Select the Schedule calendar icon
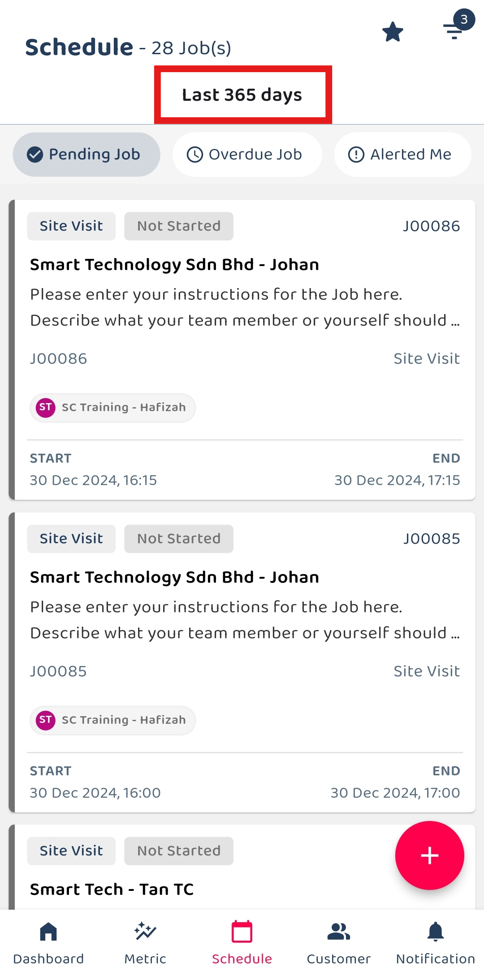The width and height of the screenshot is (484, 980). click(242, 943)
